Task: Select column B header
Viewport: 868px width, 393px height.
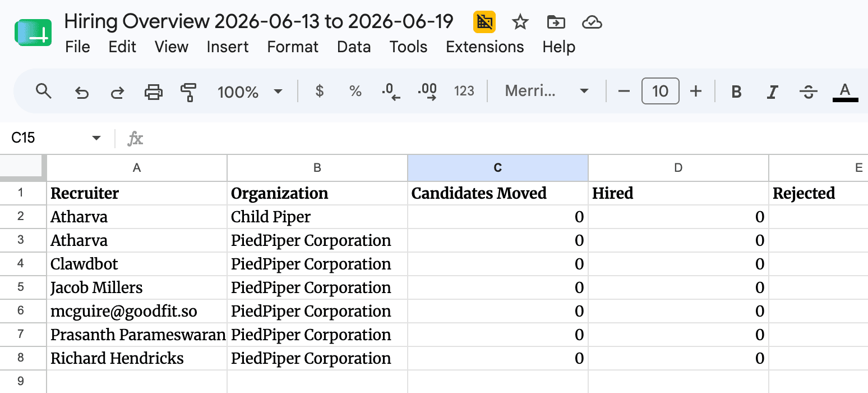Action: 317,168
